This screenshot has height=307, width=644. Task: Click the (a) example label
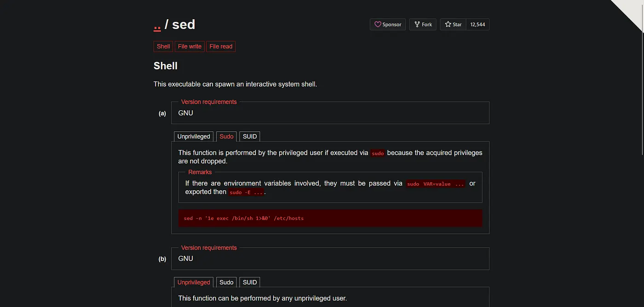pos(162,113)
